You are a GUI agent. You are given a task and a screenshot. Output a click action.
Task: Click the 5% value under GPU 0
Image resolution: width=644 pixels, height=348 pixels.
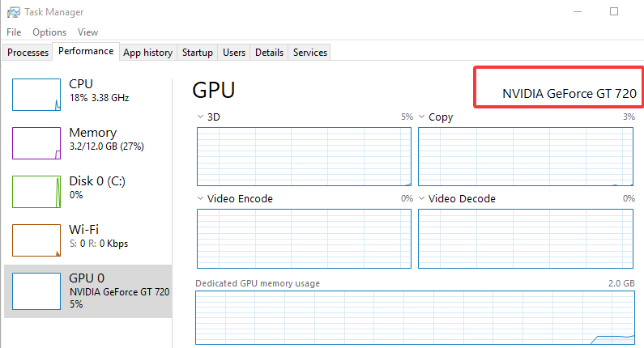click(76, 304)
